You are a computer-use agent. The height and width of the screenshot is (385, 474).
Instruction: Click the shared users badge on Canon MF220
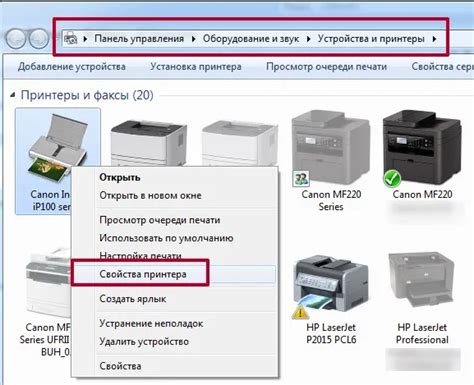pyautogui.click(x=301, y=178)
